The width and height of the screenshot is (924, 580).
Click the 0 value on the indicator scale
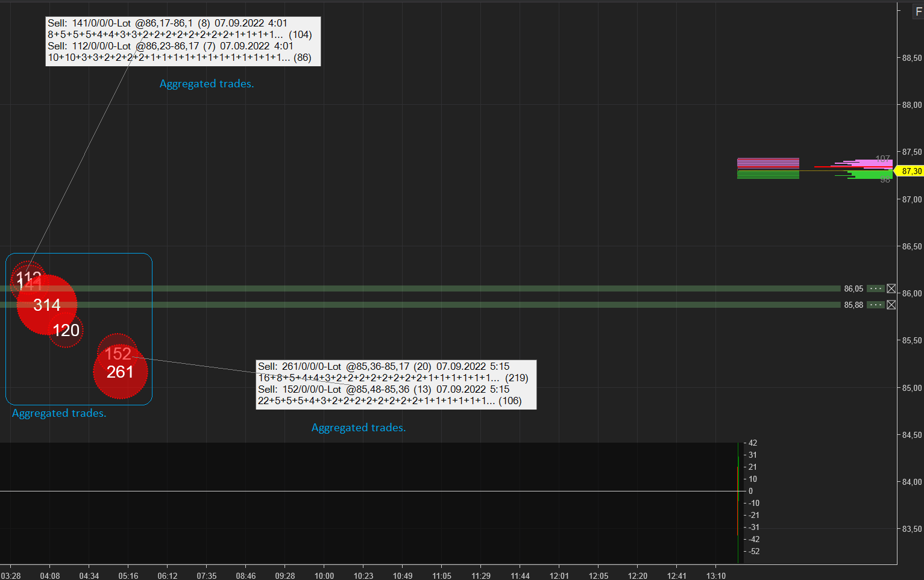pos(750,491)
